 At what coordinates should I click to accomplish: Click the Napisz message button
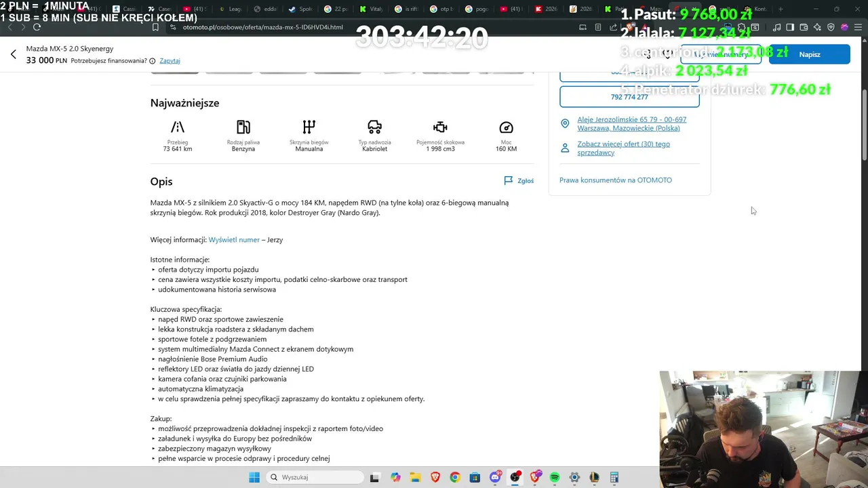[810, 54]
